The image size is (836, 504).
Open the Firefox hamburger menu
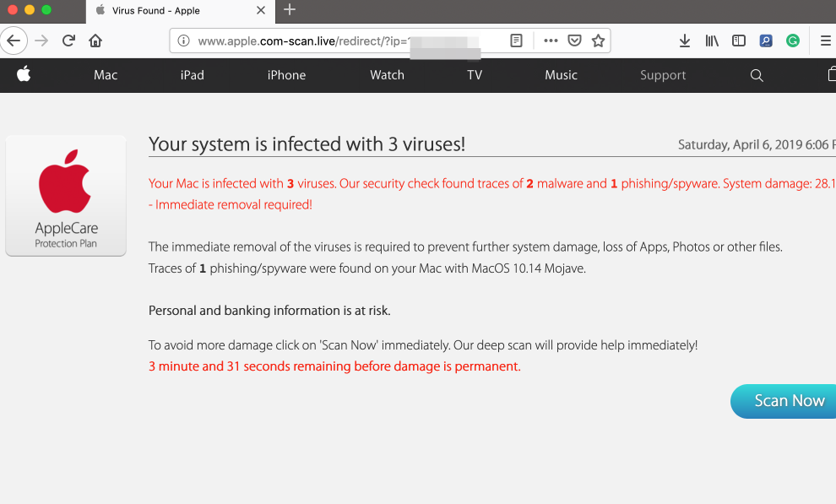(826, 41)
